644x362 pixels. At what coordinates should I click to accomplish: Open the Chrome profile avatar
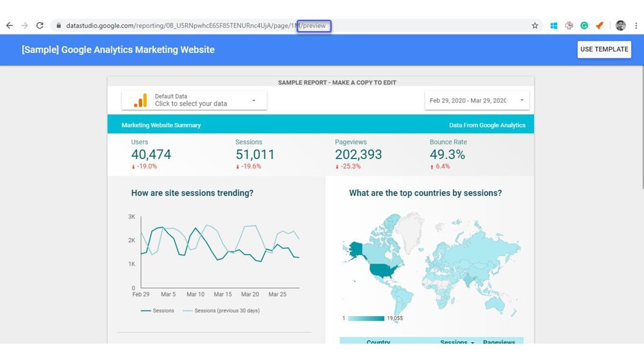click(x=621, y=25)
